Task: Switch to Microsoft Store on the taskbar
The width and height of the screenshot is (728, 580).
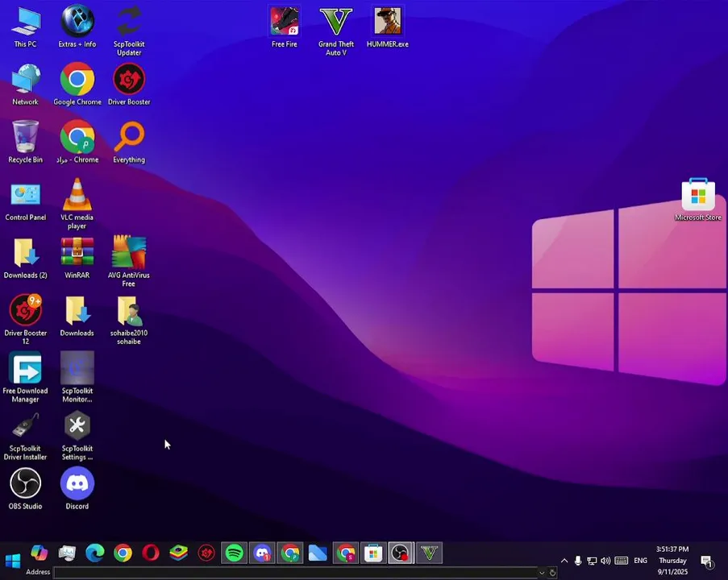Action: tap(374, 553)
